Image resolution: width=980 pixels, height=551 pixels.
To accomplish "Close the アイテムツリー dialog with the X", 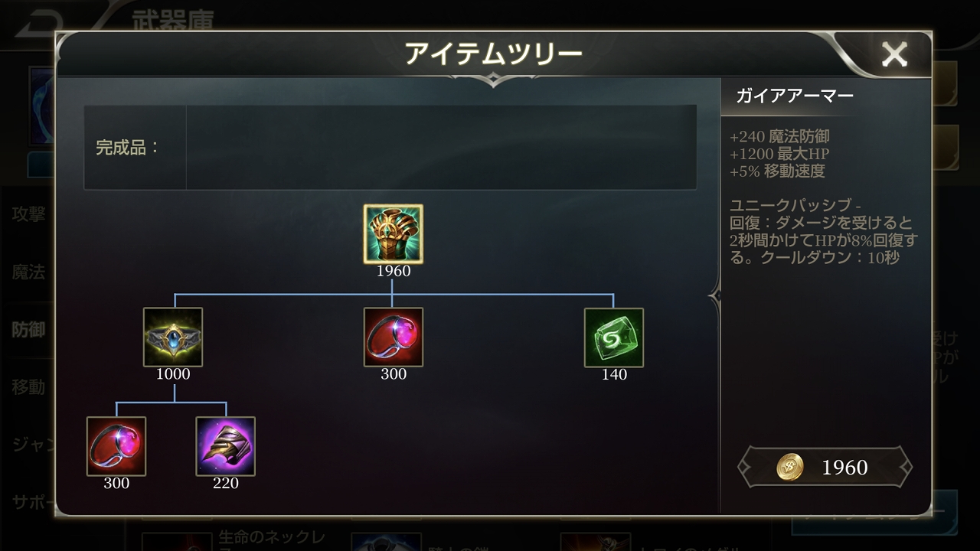I will [894, 54].
